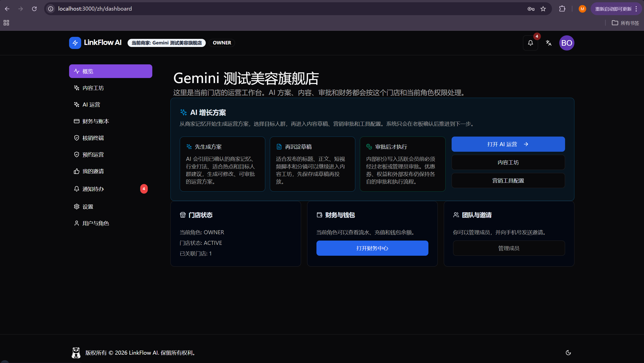Screen dimensions: 644x363
Task: Click the 版权所有 © 2026 LinkFlow AI footer text
Action: 141,353
